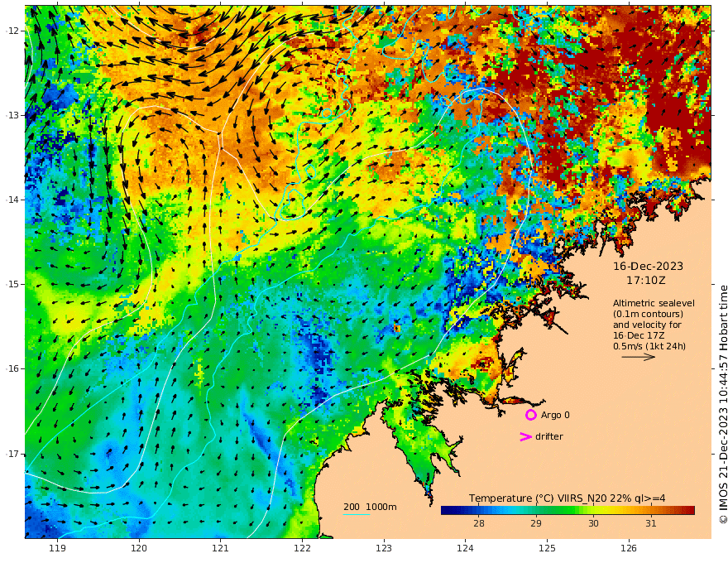Click the '(0.1m contours)' text
The height and width of the screenshot is (563, 728).
coord(648,314)
